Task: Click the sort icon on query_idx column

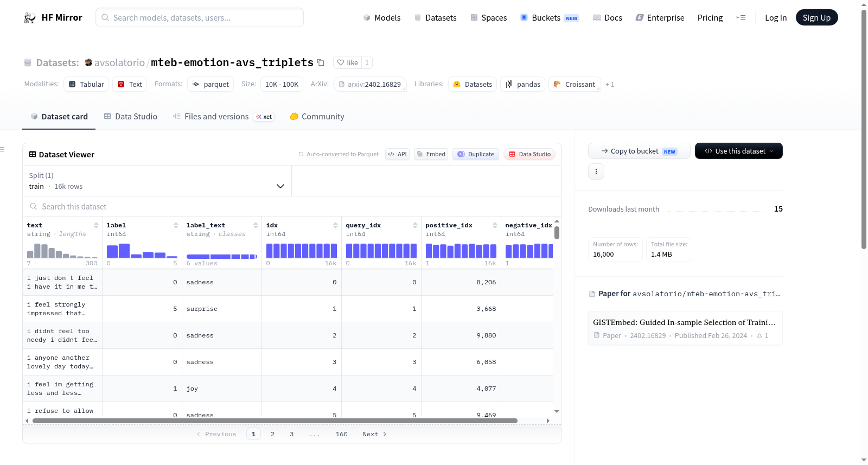Action: pyautogui.click(x=415, y=225)
